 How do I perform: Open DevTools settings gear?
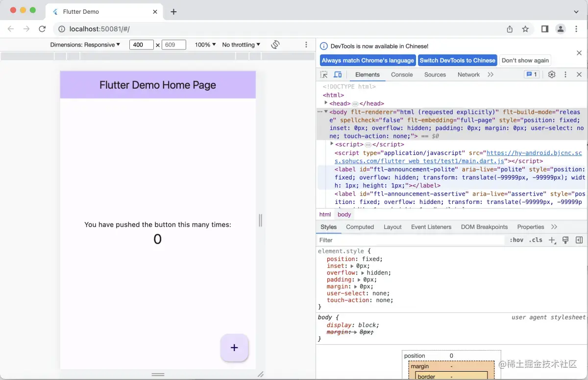click(x=552, y=75)
